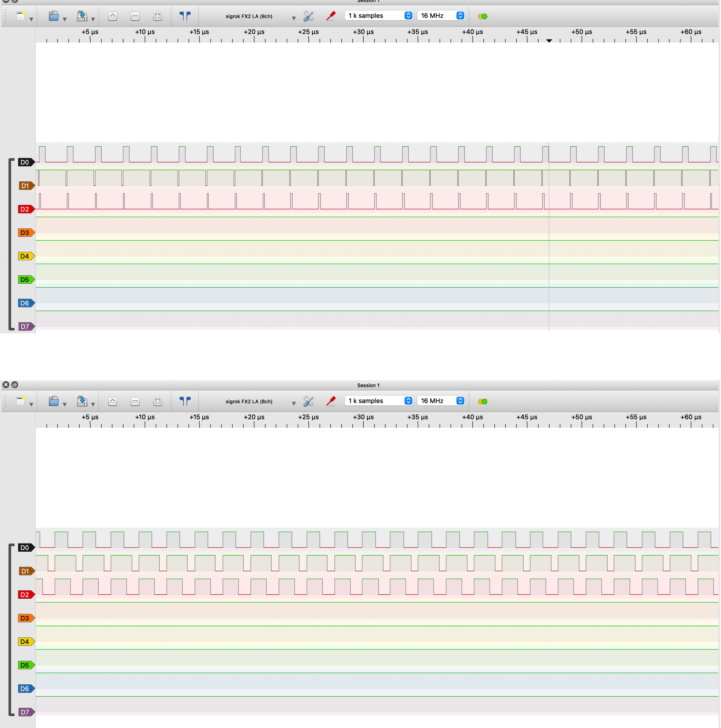
Task: Click yellow D4 channel tag, upper session
Action: point(25,256)
